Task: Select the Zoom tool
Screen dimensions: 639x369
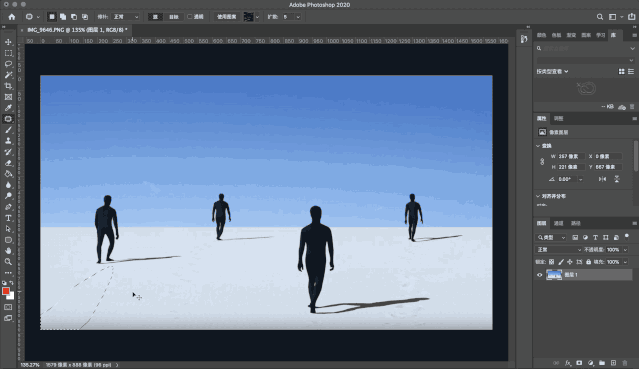Action: click(x=8, y=262)
